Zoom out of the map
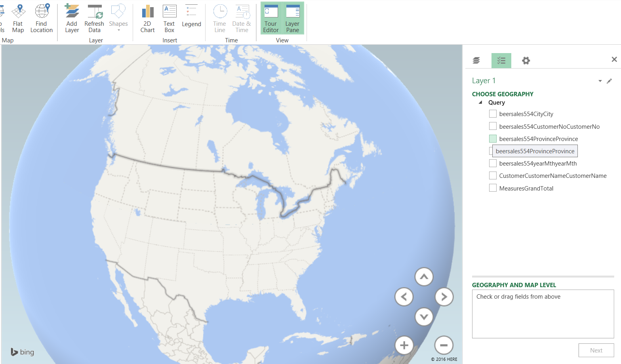 pyautogui.click(x=444, y=345)
